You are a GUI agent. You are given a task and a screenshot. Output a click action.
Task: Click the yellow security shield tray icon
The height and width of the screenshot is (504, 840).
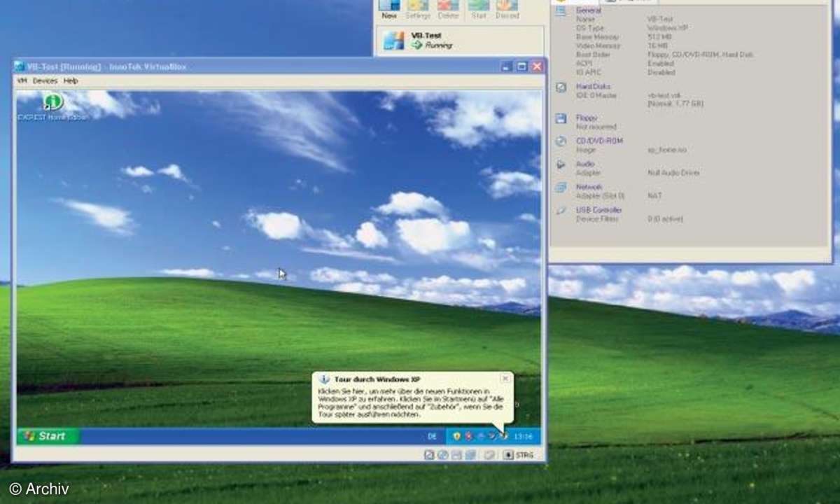pyautogui.click(x=456, y=437)
